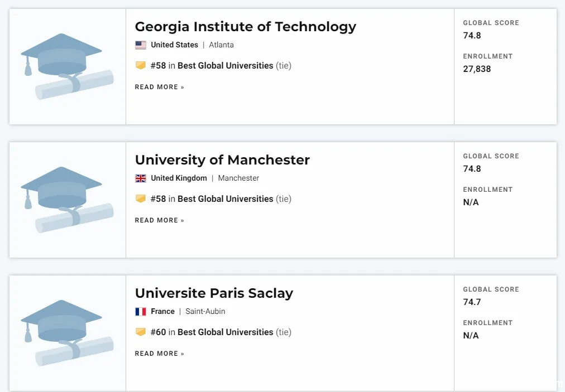Click Georgia Tech's 74.8 global score
Viewport: 565px width, 392px height.
pos(472,35)
